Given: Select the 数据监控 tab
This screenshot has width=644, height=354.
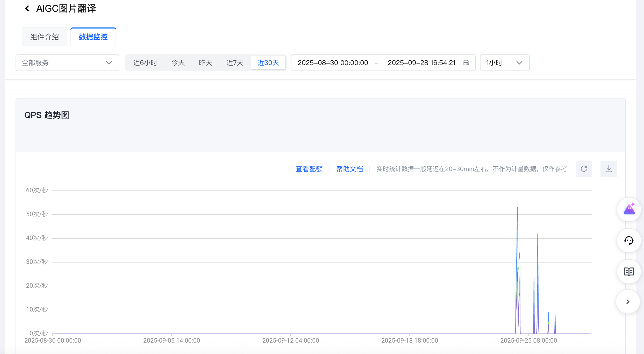Looking at the screenshot, I should [x=93, y=37].
